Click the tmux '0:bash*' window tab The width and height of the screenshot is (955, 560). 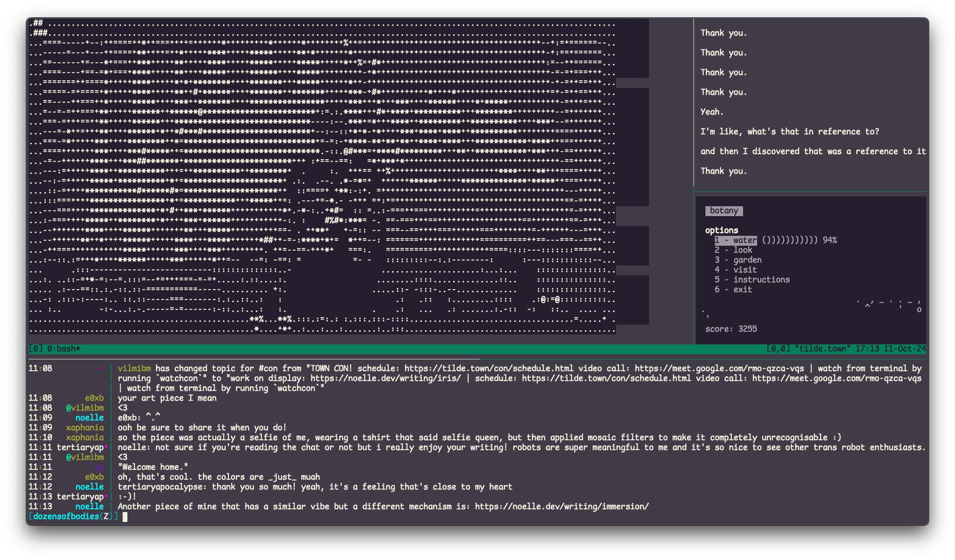pyautogui.click(x=63, y=349)
